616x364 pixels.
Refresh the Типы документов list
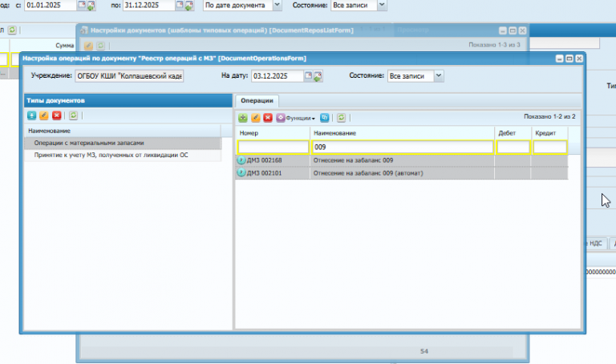(73, 115)
